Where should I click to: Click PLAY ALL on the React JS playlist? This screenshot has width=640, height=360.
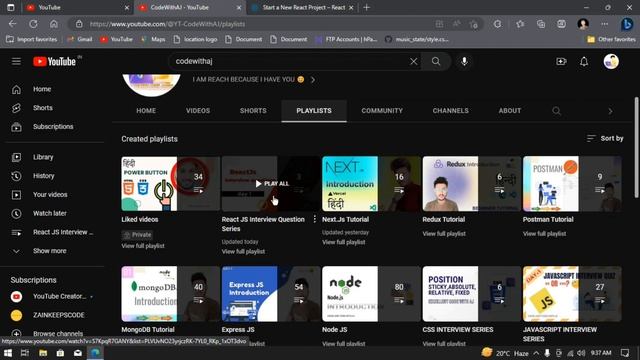pyautogui.click(x=272, y=184)
